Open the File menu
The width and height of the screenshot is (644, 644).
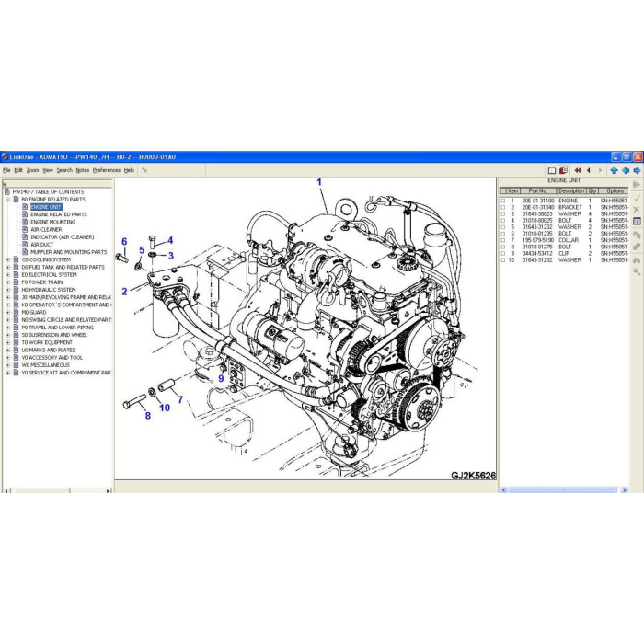coord(6,170)
